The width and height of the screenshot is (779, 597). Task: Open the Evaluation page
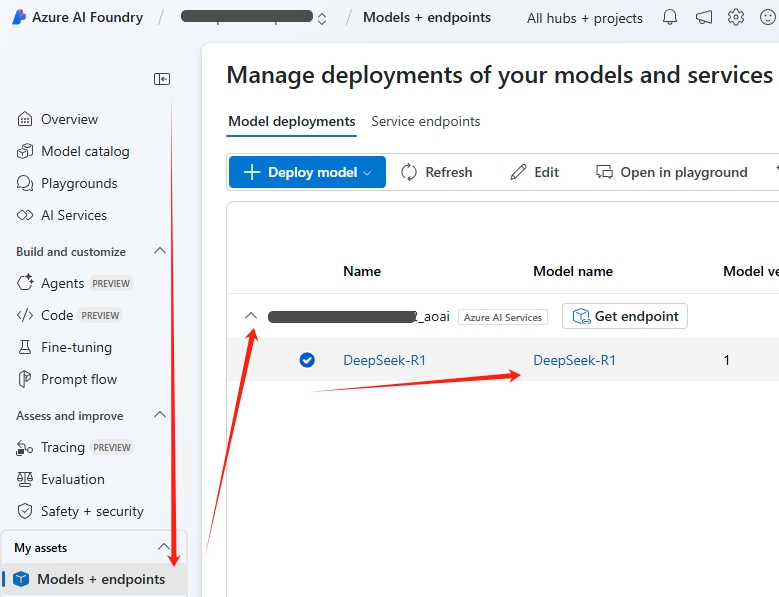pos(72,479)
